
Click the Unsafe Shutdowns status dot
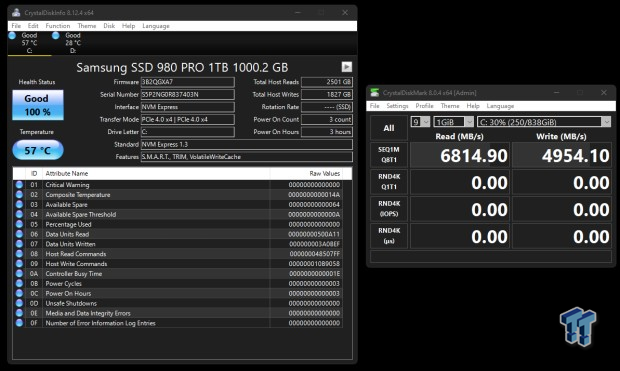pos(19,303)
